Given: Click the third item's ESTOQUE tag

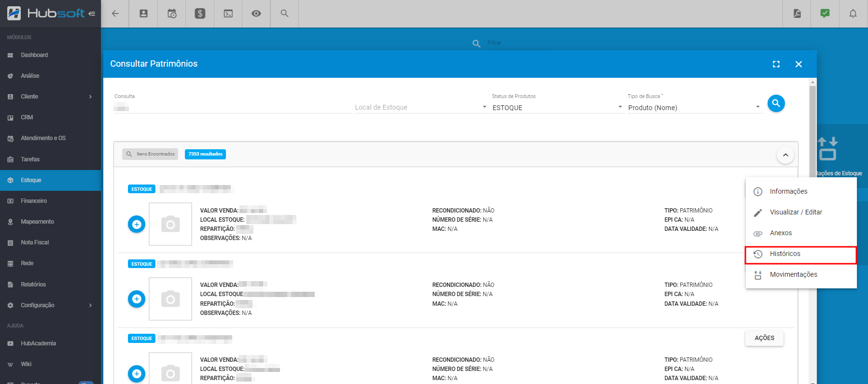Looking at the screenshot, I should click(x=141, y=338).
